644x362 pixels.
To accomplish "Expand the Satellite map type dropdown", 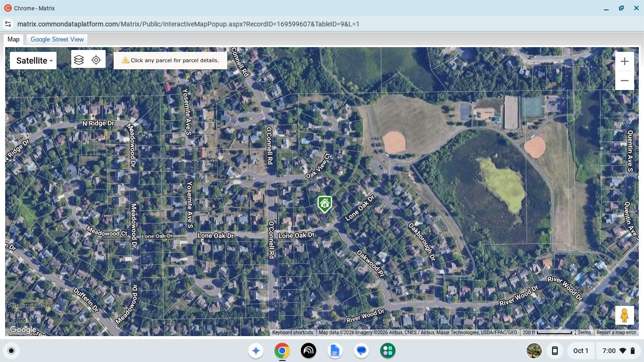I will click(33, 60).
